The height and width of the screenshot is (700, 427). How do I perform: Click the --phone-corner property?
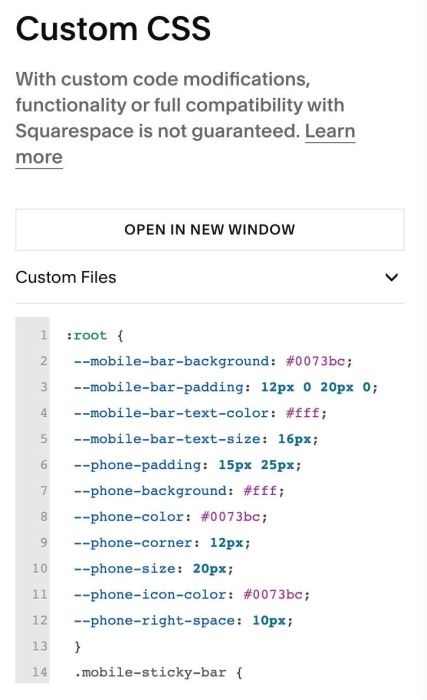click(134, 542)
